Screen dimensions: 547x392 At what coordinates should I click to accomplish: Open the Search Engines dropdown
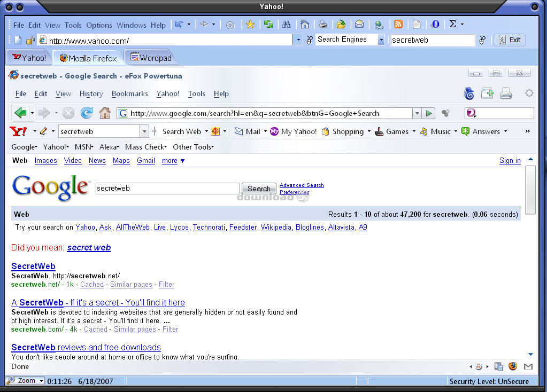pyautogui.click(x=381, y=40)
